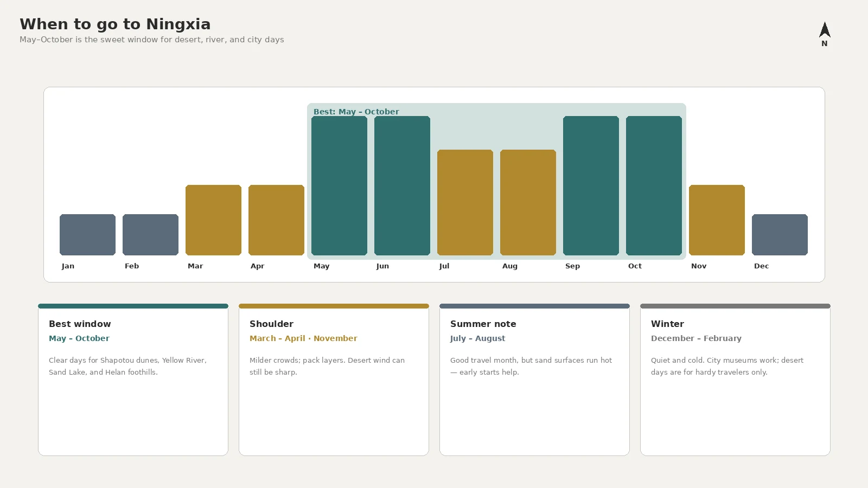Click the 'Jul' axis label
Image resolution: width=868 pixels, height=488 pixels.
pos(444,266)
